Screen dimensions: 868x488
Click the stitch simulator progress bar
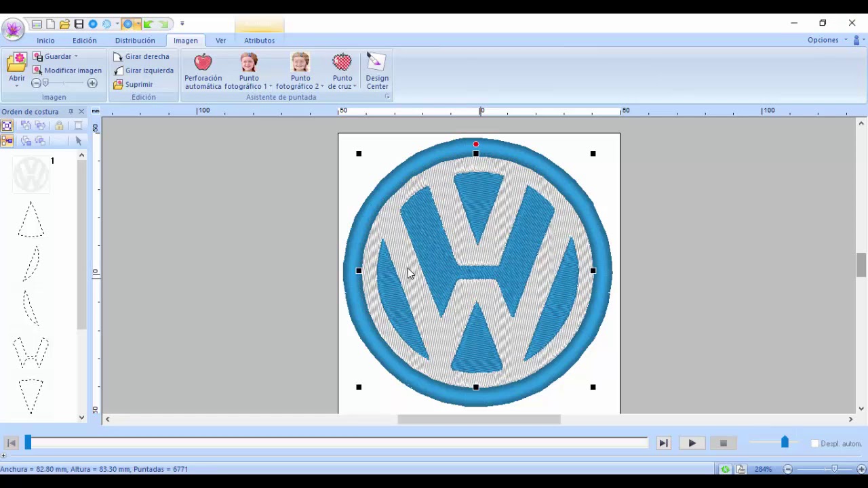[337, 443]
